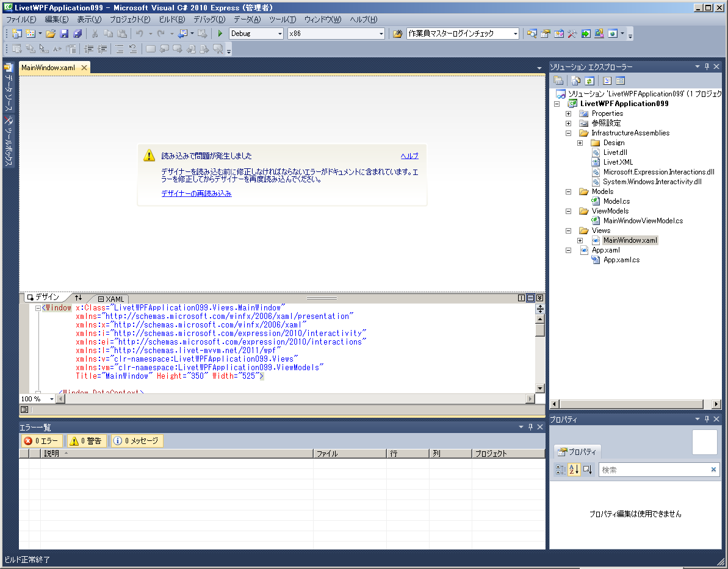The width and height of the screenshot is (728, 569).
Task: Start debugging with the green play icon
Action: point(220,34)
